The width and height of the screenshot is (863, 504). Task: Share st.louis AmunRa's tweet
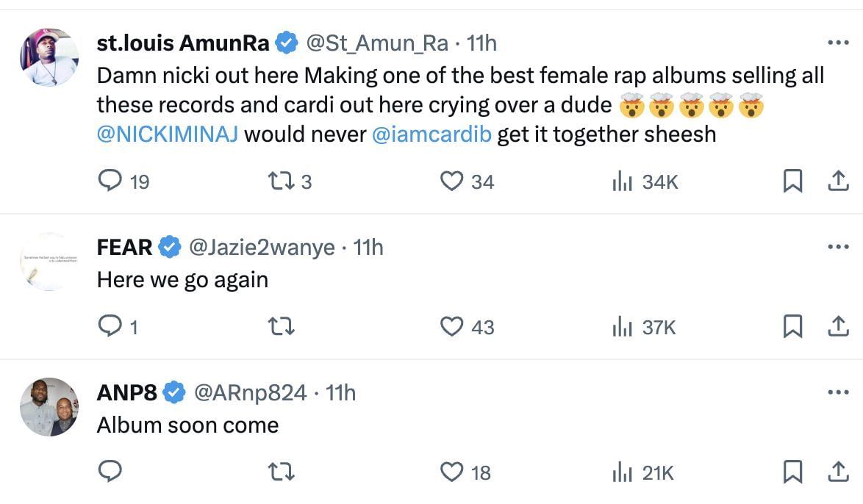coord(838,181)
